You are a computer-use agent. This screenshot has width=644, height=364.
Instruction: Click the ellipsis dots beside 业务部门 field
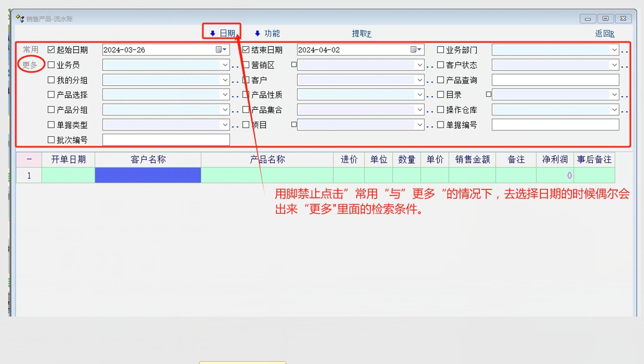click(x=625, y=51)
